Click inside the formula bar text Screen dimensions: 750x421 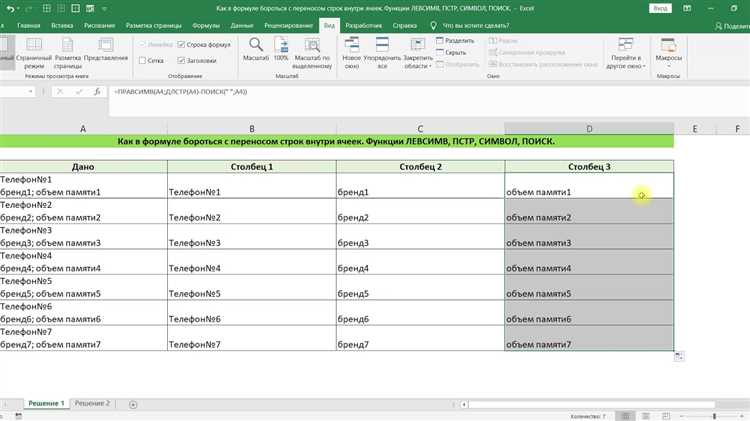(181, 91)
